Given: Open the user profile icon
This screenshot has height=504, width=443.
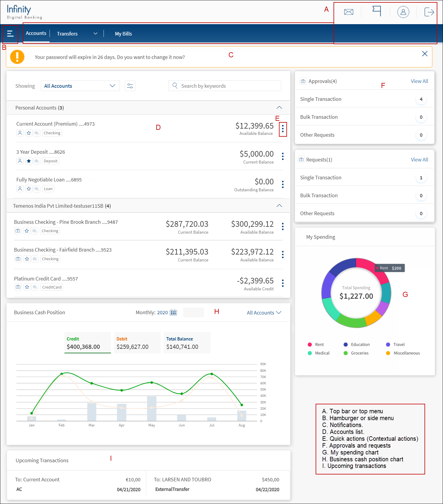Looking at the screenshot, I should point(403,12).
